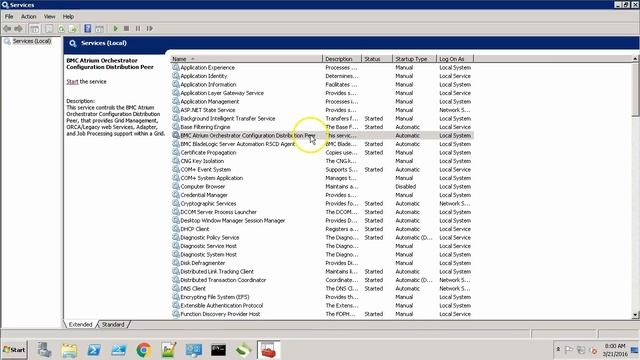Image resolution: width=640 pixels, height=360 pixels.
Task: Switch to the Extended tab
Action: click(80, 324)
